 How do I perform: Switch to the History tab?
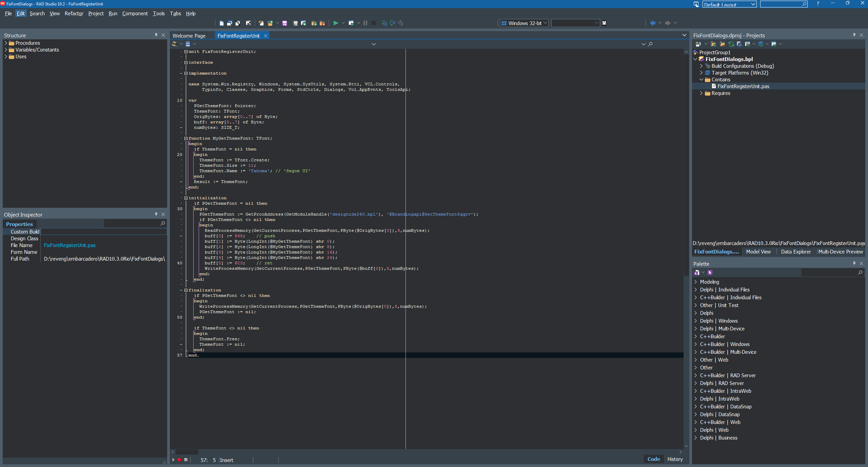(675, 459)
